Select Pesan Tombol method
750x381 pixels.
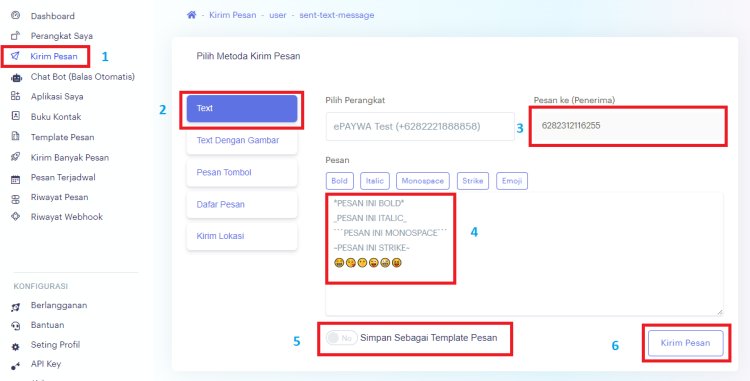(x=242, y=173)
